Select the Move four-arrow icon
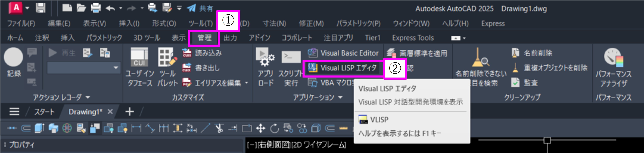The width and height of the screenshot is (644, 153). pos(261,128)
